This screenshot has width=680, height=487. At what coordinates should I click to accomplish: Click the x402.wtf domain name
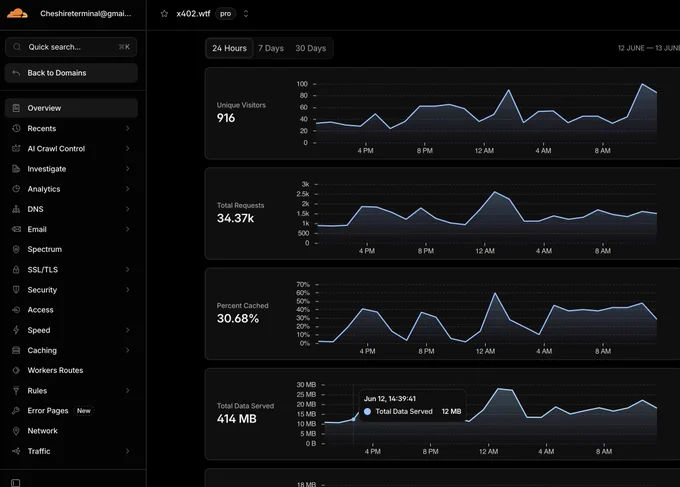tap(193, 14)
